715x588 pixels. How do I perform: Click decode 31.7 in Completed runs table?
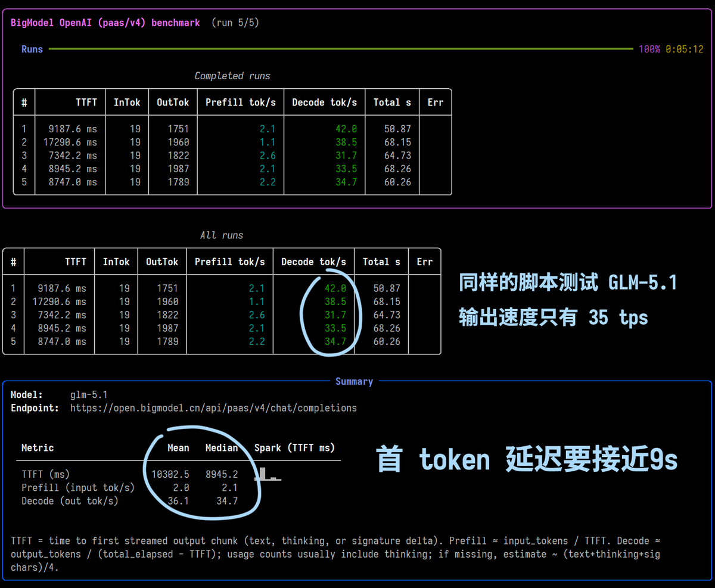346,155
